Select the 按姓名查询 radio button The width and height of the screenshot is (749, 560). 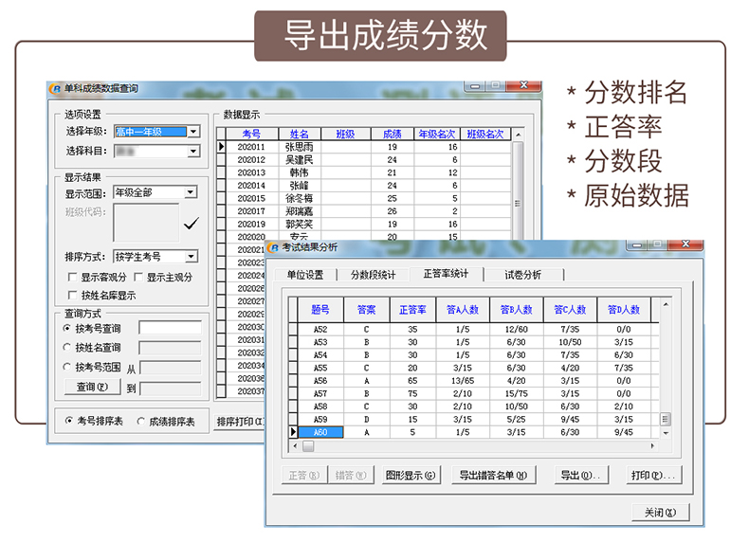pos(66,348)
